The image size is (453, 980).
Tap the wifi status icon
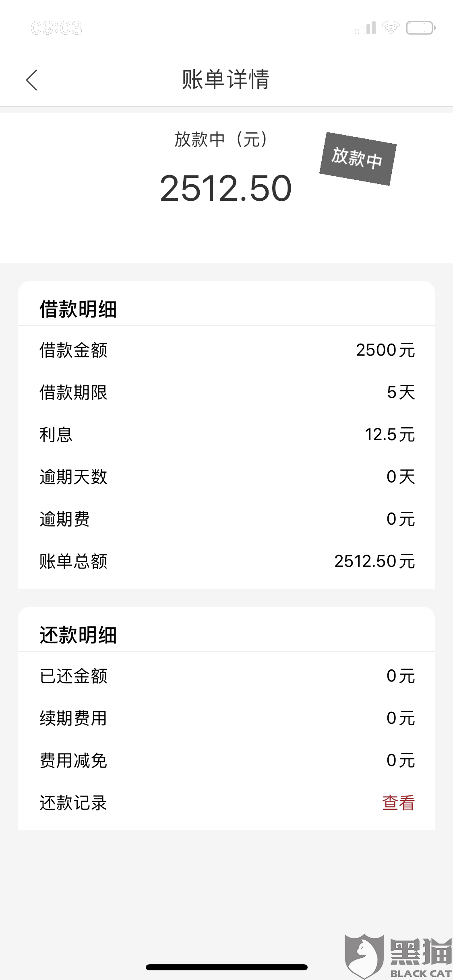pyautogui.click(x=391, y=28)
